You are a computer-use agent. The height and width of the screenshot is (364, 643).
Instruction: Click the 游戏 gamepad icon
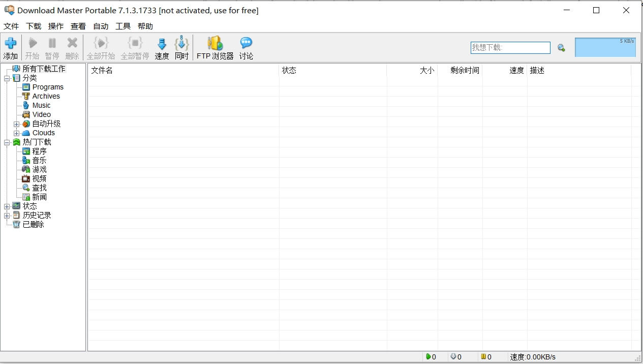pos(26,169)
